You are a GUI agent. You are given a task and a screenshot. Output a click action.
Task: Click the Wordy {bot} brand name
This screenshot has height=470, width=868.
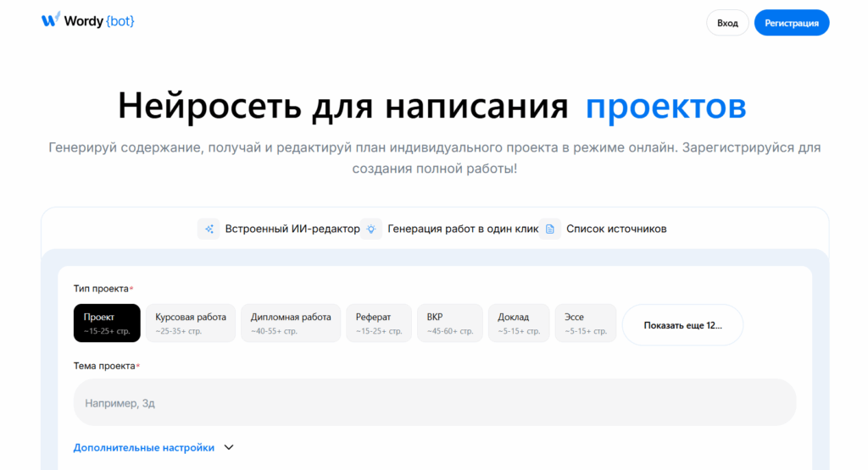99,21
